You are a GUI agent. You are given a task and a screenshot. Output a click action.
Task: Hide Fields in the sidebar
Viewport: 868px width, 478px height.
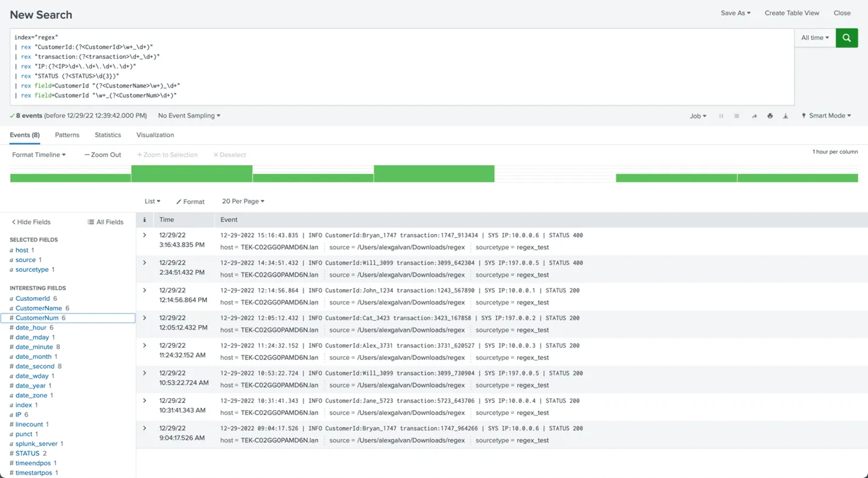tap(32, 222)
